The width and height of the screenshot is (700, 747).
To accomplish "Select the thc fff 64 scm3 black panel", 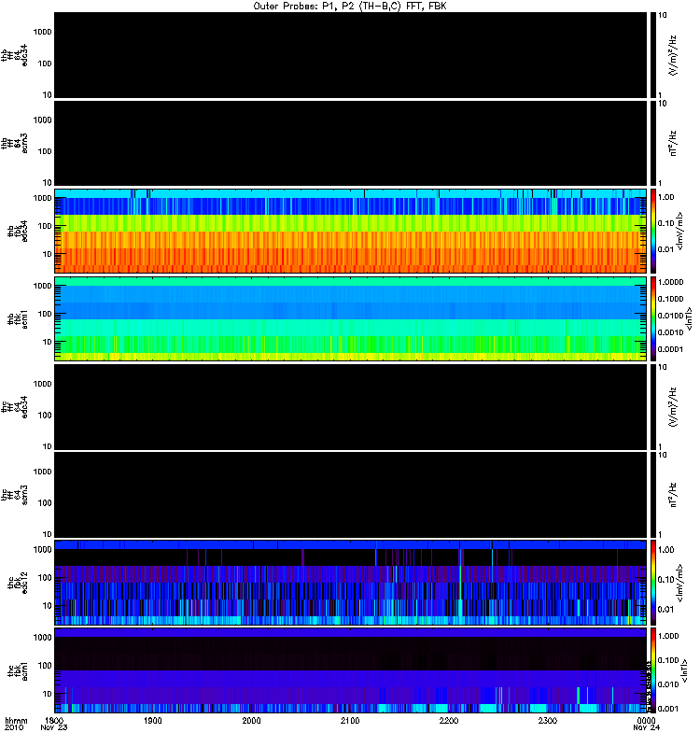I will tap(351, 495).
